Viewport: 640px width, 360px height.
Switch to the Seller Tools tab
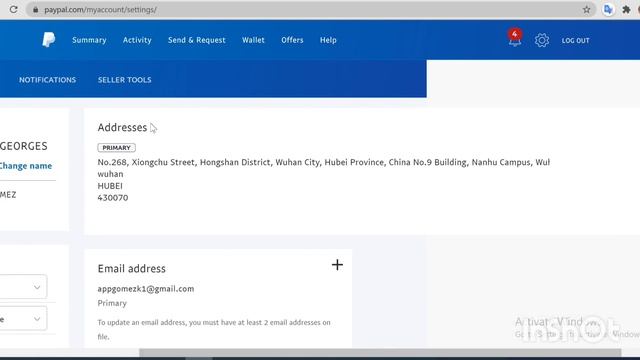point(124,80)
